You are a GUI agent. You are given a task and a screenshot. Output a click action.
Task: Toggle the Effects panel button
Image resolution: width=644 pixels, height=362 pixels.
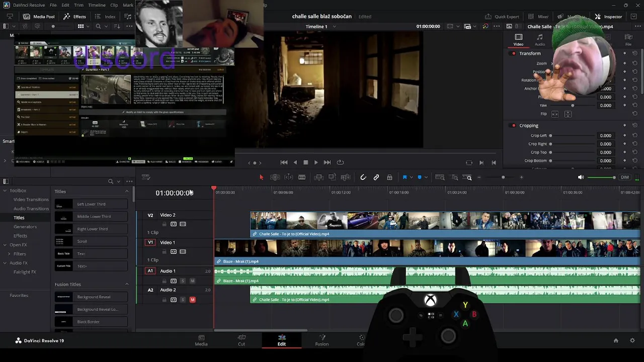click(74, 17)
